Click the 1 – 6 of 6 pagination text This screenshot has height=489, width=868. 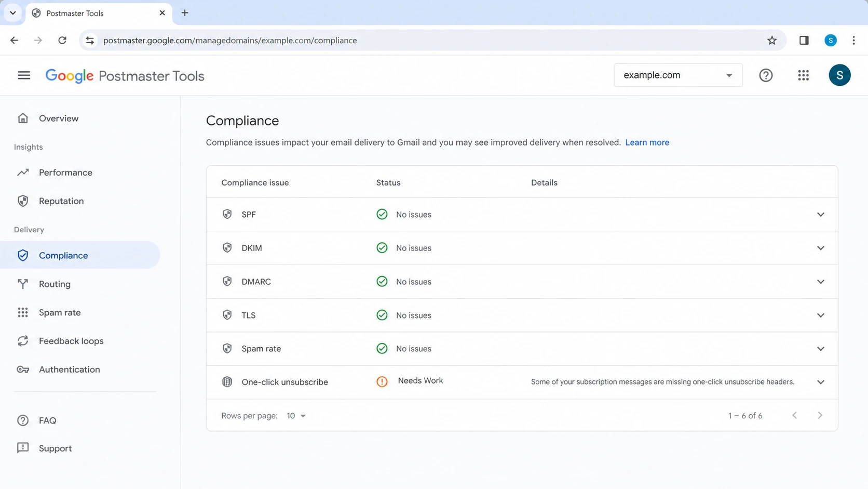(x=745, y=416)
